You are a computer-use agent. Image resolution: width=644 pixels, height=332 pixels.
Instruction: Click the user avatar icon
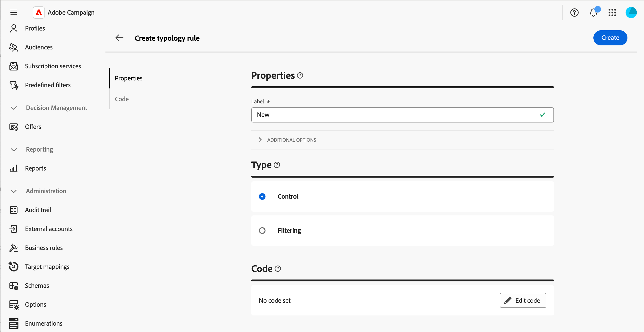click(631, 12)
